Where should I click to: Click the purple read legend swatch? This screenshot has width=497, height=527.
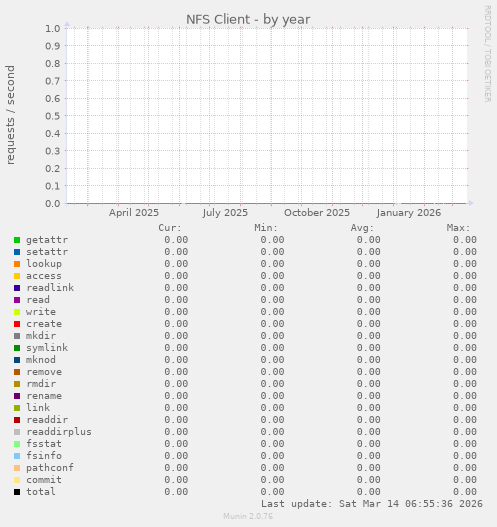pos(17,300)
